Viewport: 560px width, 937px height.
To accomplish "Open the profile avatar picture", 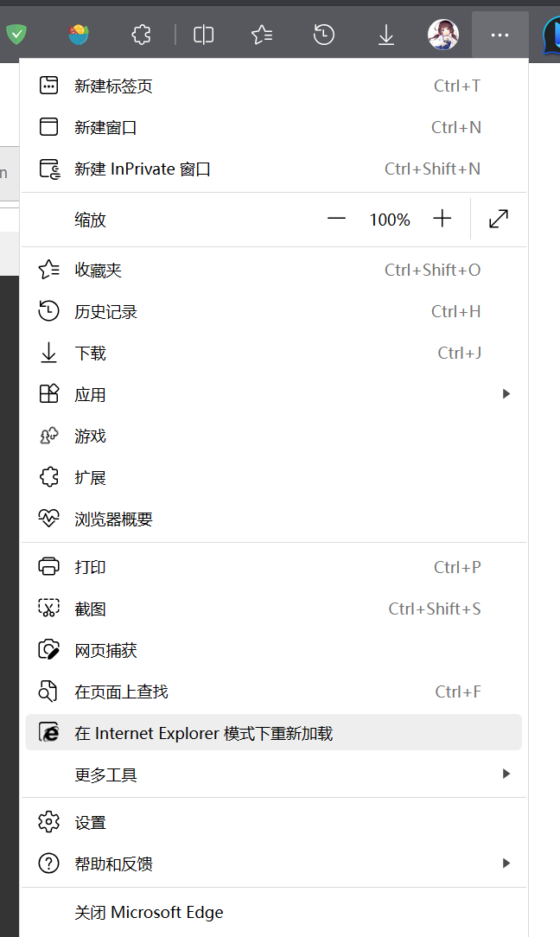I will coord(443,35).
